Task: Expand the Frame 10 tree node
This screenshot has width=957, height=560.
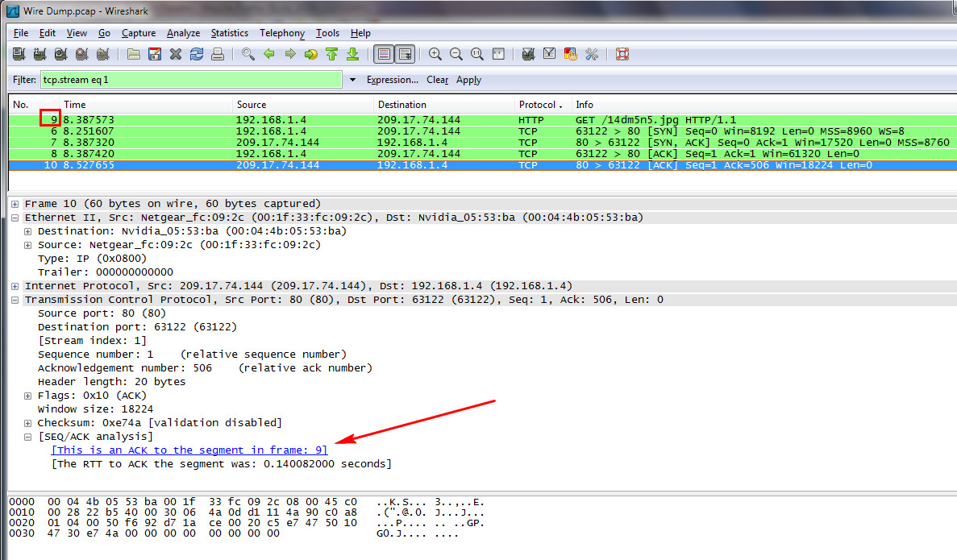Action: [15, 204]
